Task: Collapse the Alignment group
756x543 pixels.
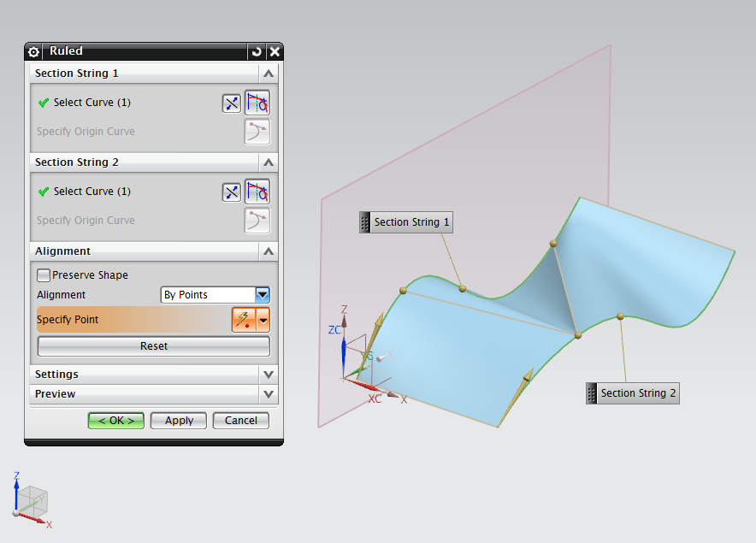Action: [269, 251]
